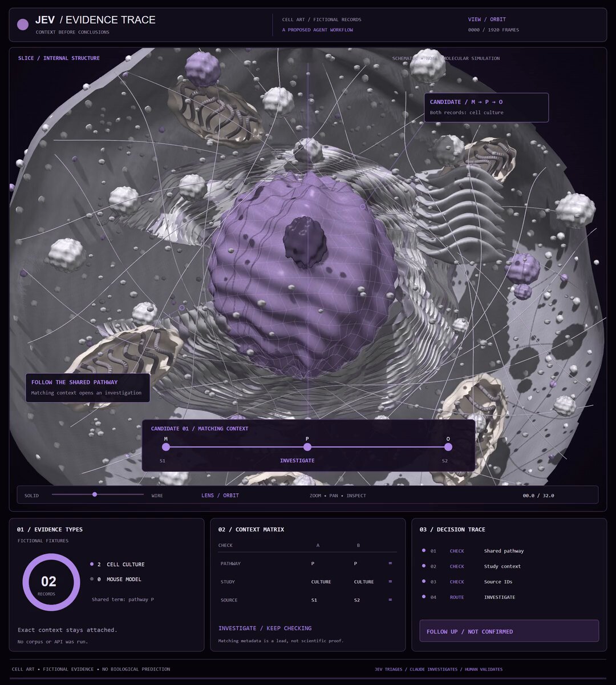Click the CULTURE cell in column A
This screenshot has height=685, width=616.
click(321, 582)
